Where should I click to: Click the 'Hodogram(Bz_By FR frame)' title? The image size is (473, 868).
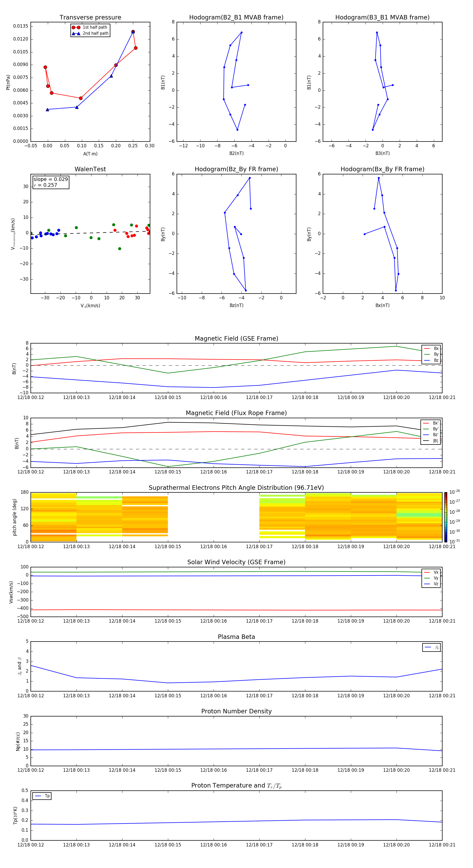click(x=236, y=169)
